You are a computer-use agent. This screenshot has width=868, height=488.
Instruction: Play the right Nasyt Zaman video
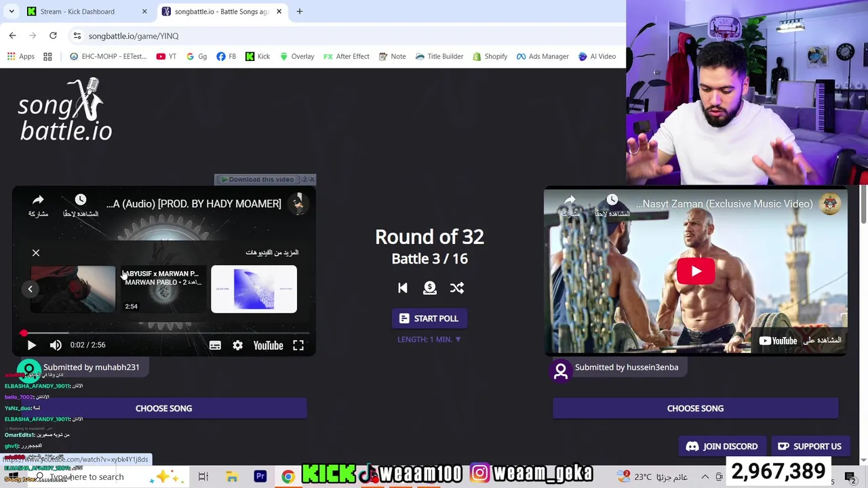(x=695, y=272)
